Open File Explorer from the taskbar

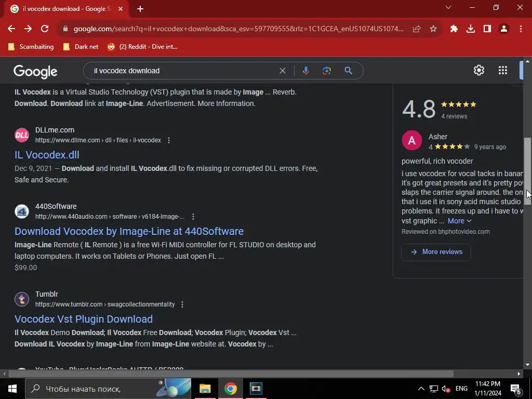[205, 389]
